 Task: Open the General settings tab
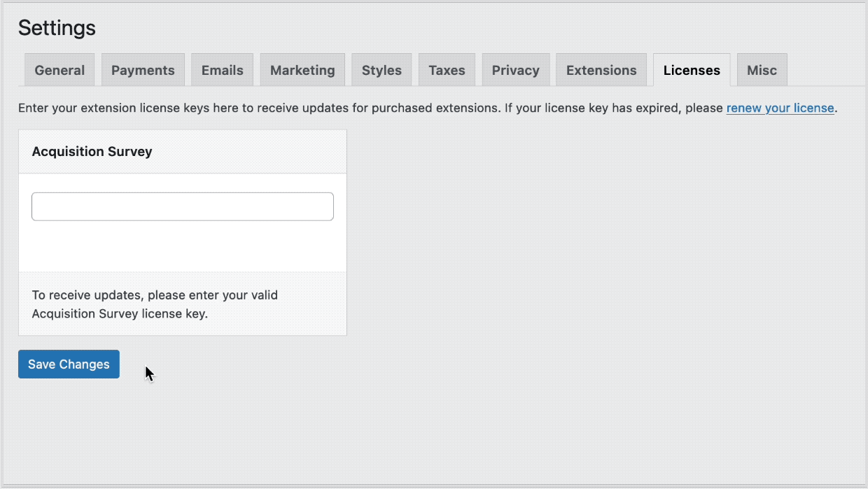pyautogui.click(x=59, y=70)
